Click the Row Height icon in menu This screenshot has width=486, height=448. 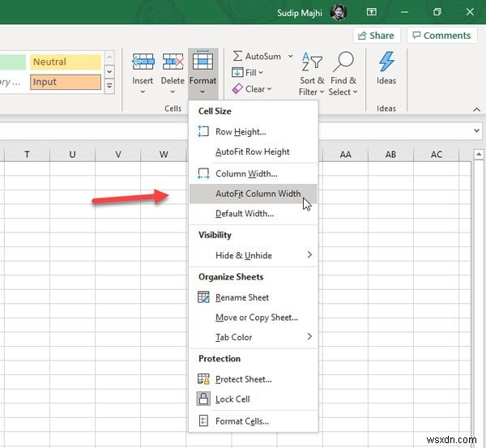[x=203, y=131]
